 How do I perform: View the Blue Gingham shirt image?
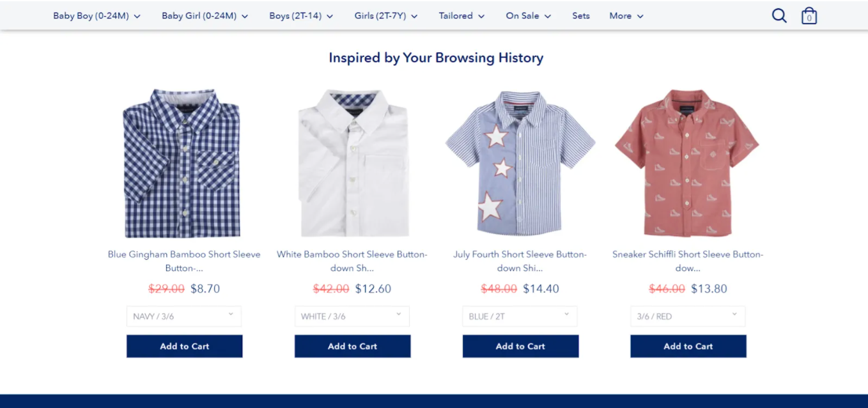tap(183, 163)
